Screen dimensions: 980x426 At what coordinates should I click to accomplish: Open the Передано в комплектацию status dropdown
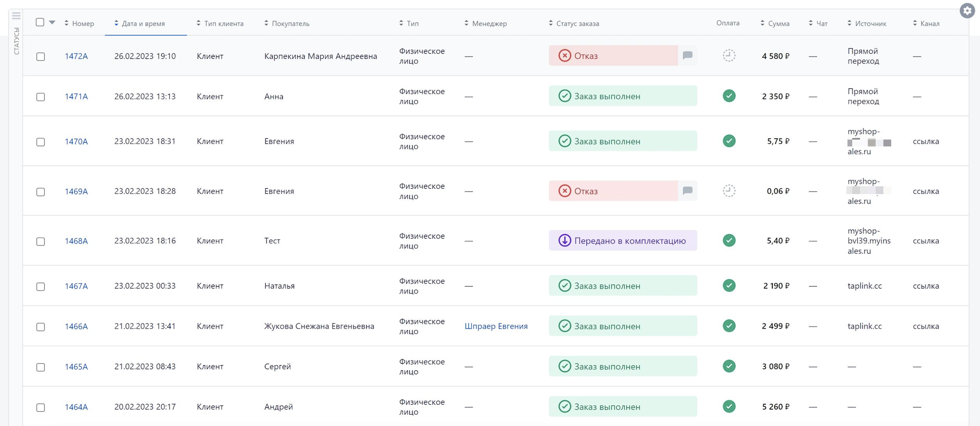click(623, 240)
